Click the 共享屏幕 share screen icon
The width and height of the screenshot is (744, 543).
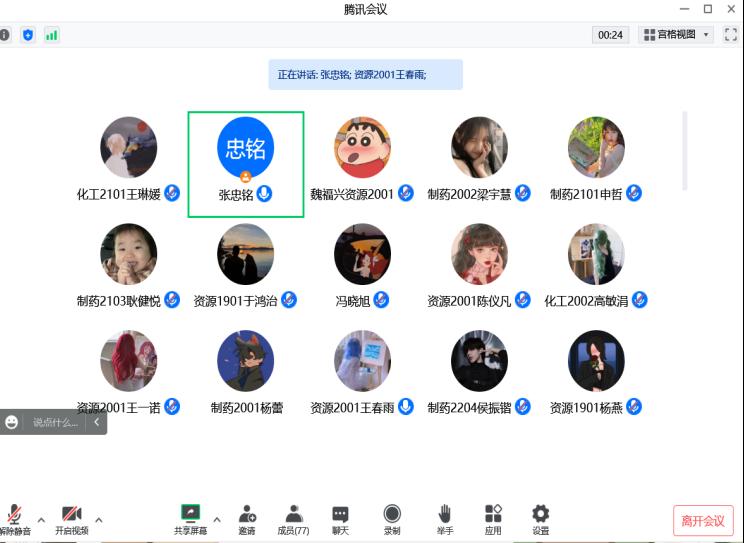[x=190, y=514]
